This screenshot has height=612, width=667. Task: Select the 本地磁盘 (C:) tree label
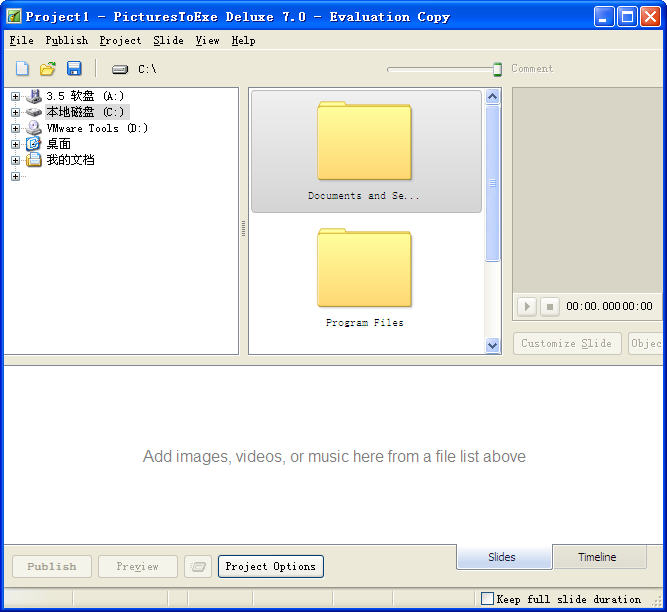pyautogui.click(x=86, y=112)
